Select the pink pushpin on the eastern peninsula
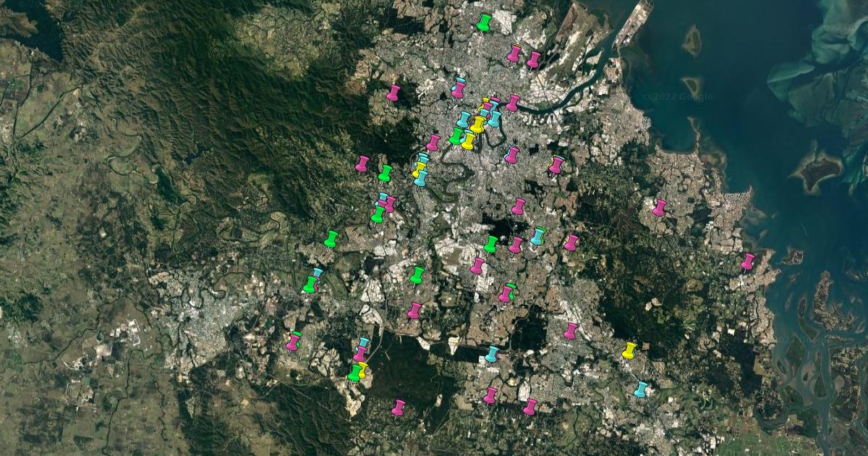This screenshot has width=868, height=456. coord(659,208)
